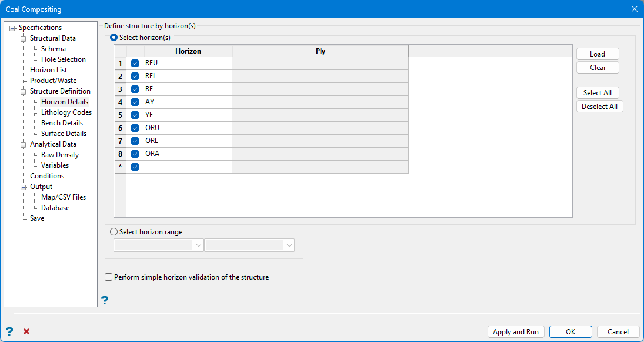Confirm with the OK button
The height and width of the screenshot is (342, 644).
[x=570, y=332]
